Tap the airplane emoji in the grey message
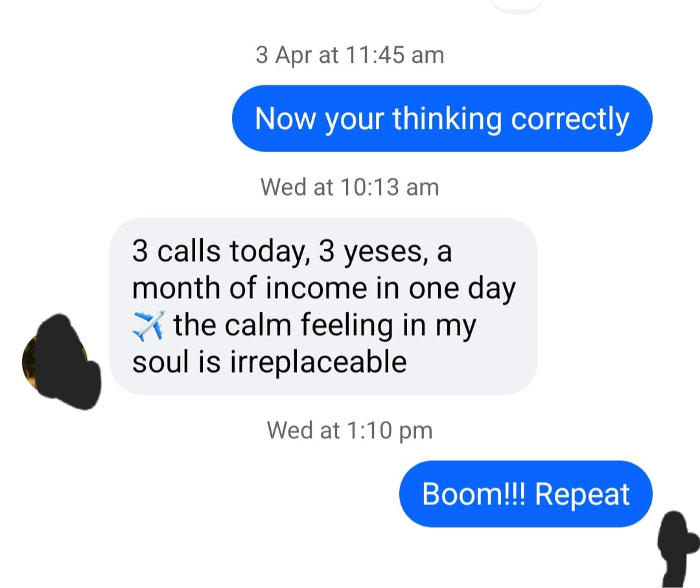700x588 pixels. coord(148,326)
